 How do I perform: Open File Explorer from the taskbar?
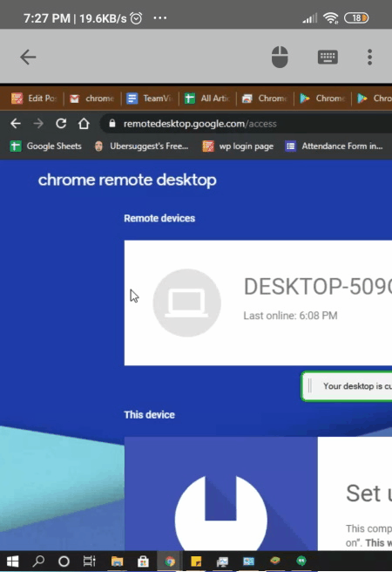tap(117, 561)
